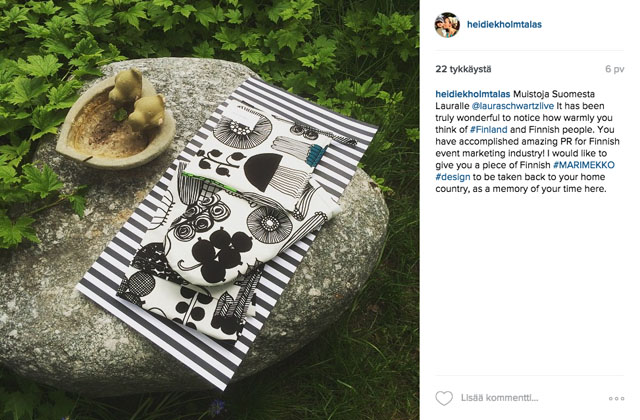
Task: Open heidiekholmtalas profile avatar picture
Action: click(x=447, y=25)
